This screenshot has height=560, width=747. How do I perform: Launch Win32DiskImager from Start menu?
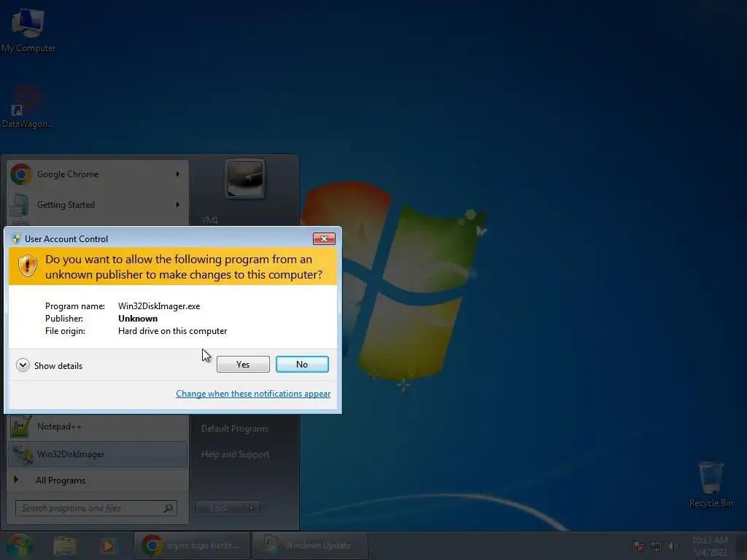98,454
